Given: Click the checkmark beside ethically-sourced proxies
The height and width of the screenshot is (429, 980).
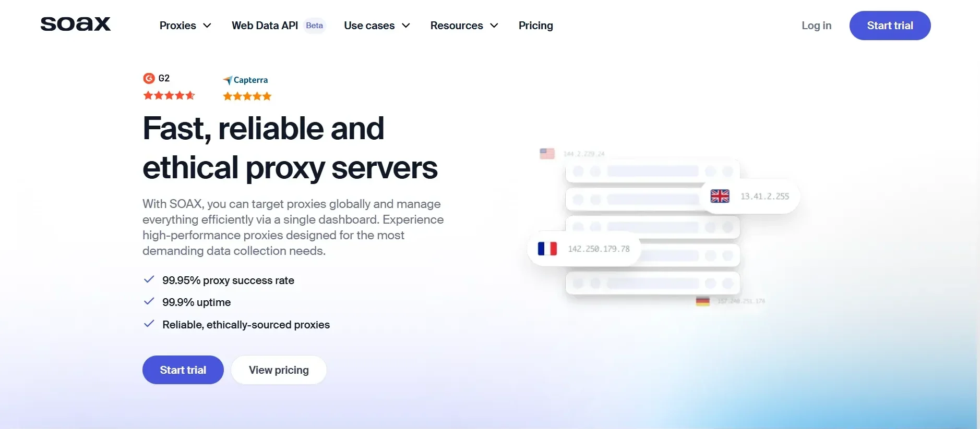Looking at the screenshot, I should pos(149,324).
